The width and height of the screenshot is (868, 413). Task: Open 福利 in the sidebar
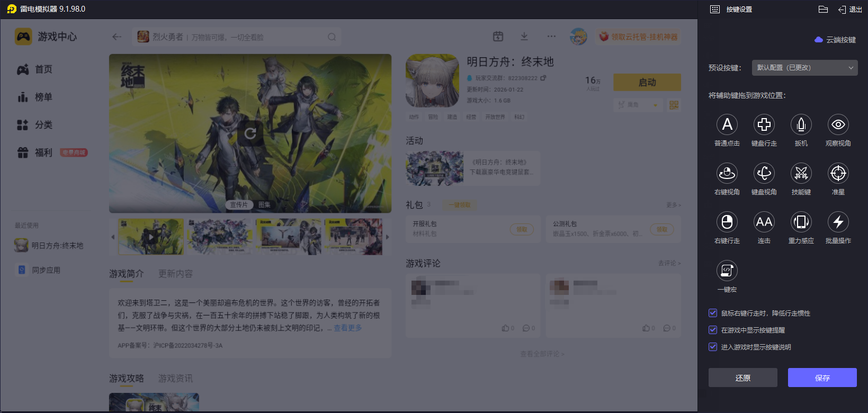[x=35, y=152]
